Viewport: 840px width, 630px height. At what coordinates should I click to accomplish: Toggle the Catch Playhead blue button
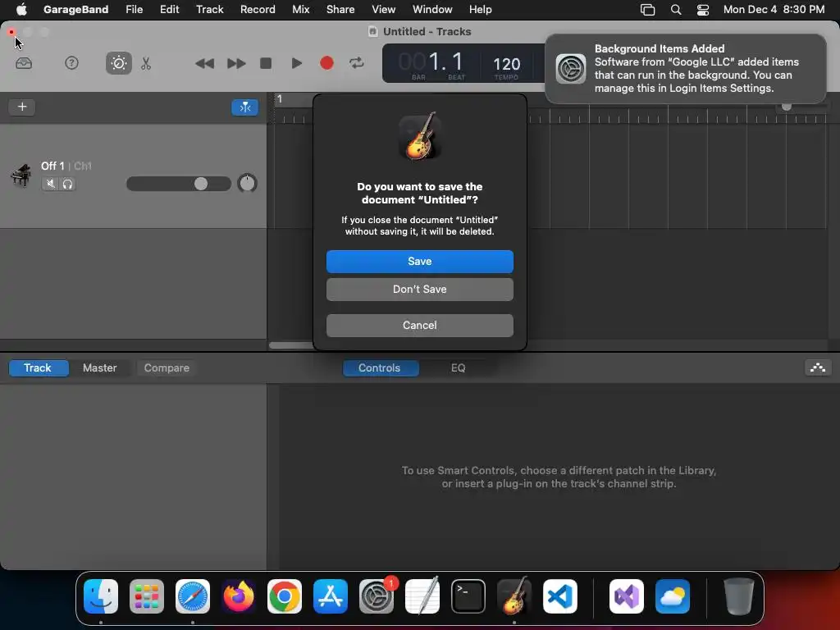(x=244, y=107)
